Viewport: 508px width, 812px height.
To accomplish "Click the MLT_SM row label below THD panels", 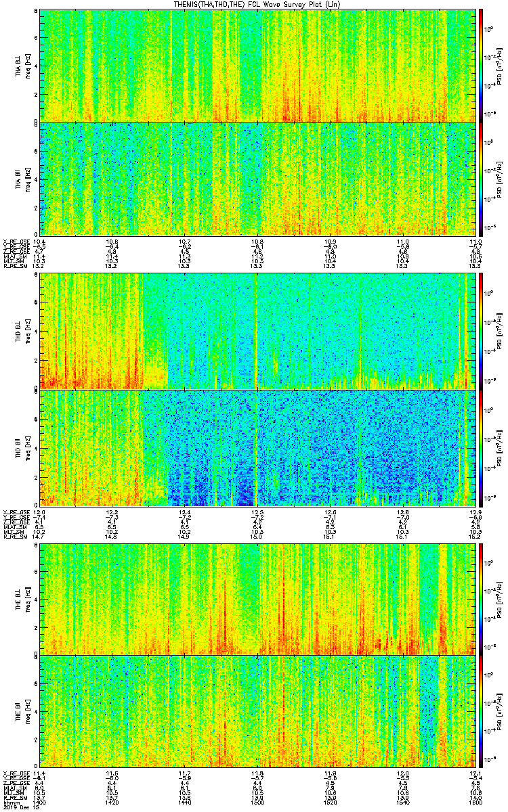I will pos(15,533).
